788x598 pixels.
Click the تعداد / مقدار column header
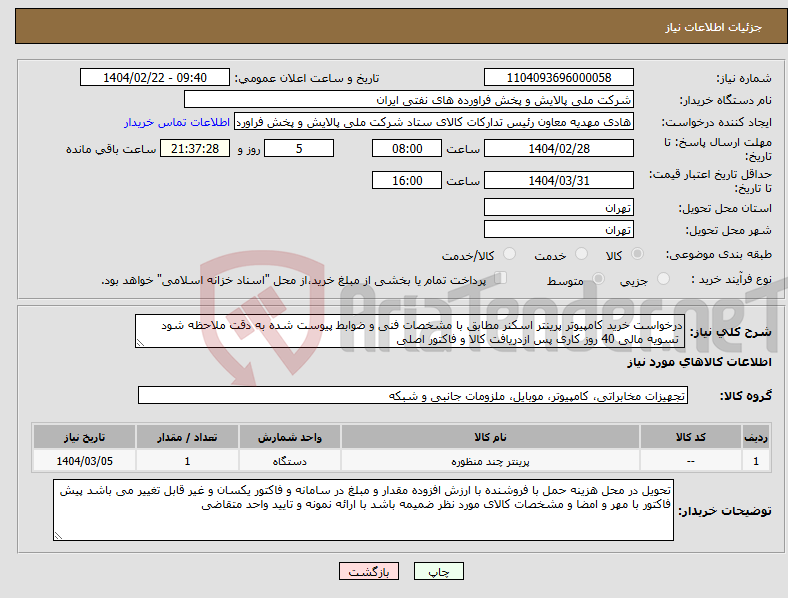pos(187,437)
